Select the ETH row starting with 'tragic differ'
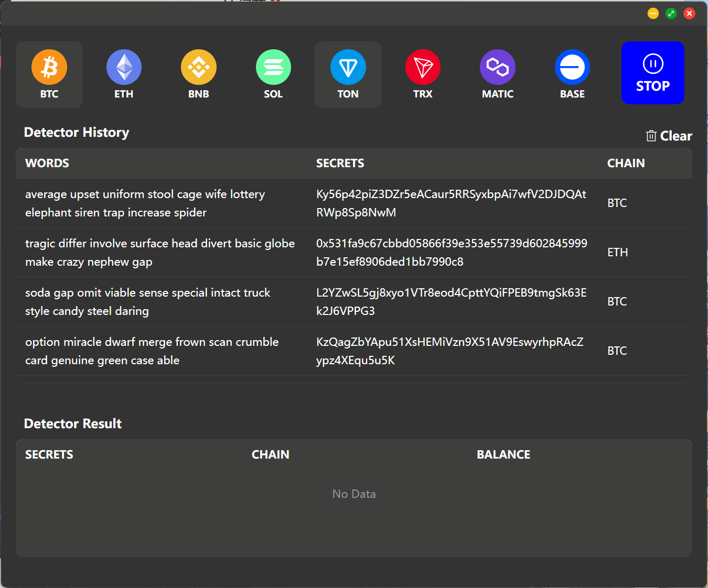 (x=159, y=253)
